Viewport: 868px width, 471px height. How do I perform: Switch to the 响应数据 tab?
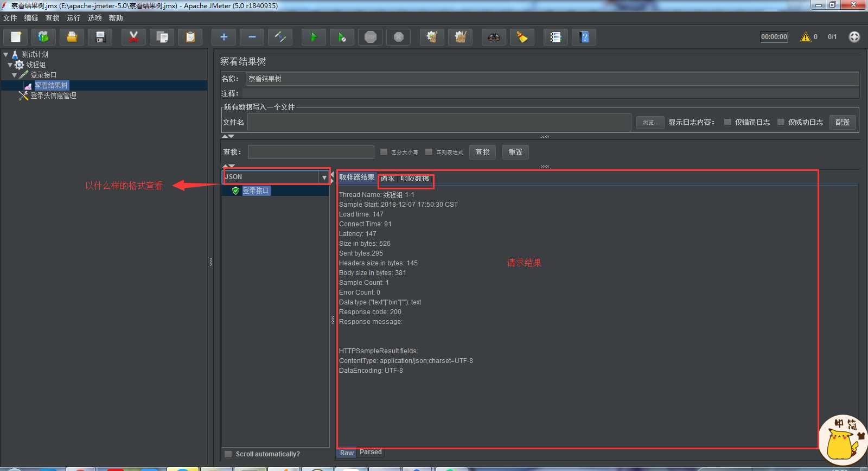(x=415, y=179)
